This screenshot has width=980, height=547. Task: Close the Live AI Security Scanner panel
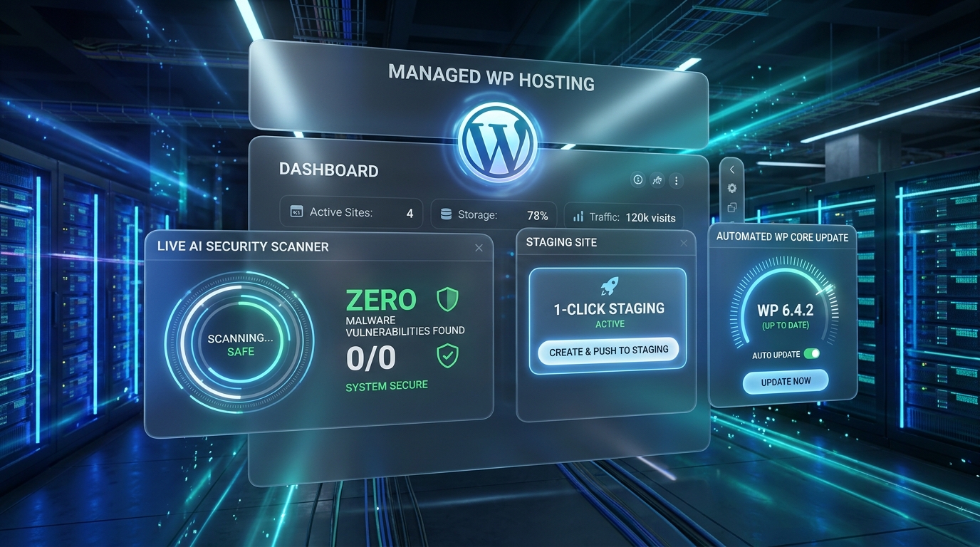pos(479,248)
